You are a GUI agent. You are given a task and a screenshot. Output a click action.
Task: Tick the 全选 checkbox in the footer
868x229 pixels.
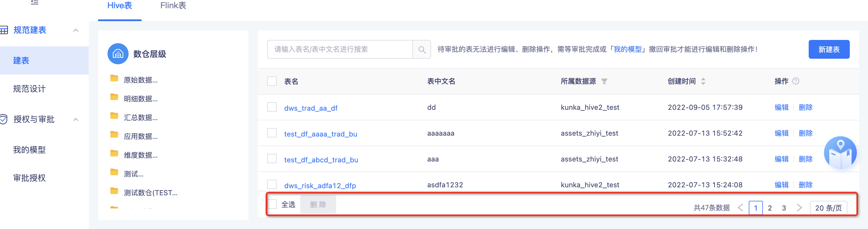pos(272,204)
